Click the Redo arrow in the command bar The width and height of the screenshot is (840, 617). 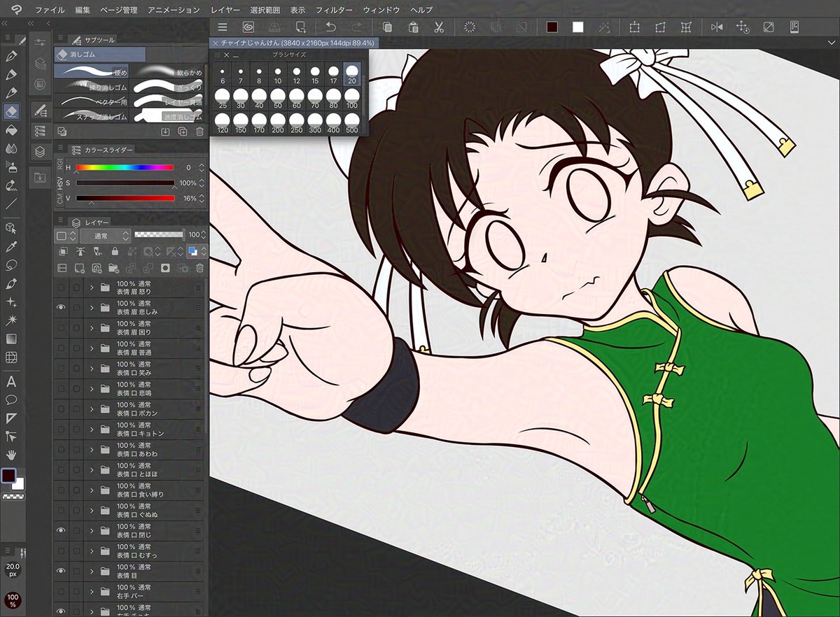[357, 27]
